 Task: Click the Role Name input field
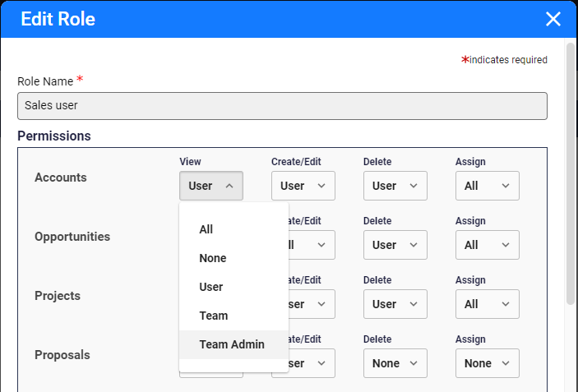(x=282, y=106)
